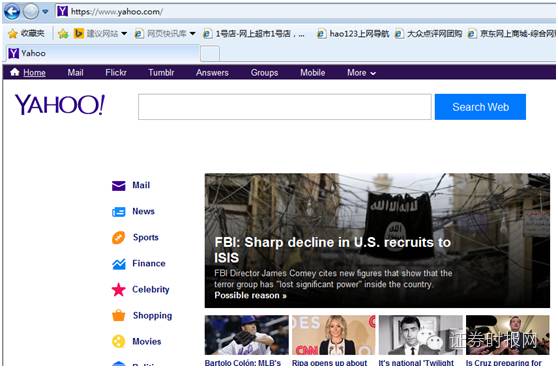
Task: Click the Possible reason » link
Action: (250, 295)
